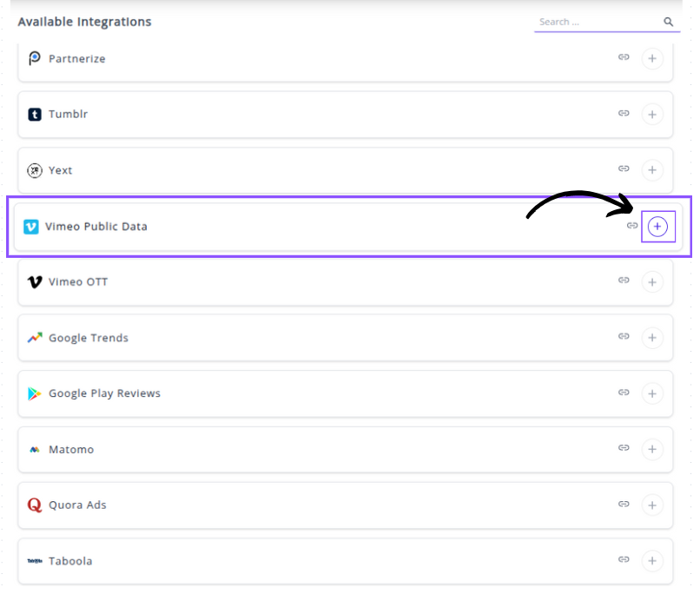Screen dimensions: 700x594
Task: Select the Vimeo Public Data row
Action: pyautogui.click(x=347, y=227)
